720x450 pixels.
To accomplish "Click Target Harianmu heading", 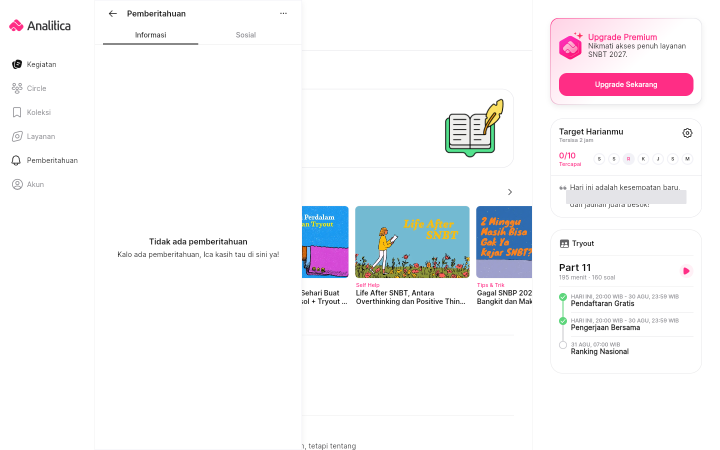I will click(591, 132).
